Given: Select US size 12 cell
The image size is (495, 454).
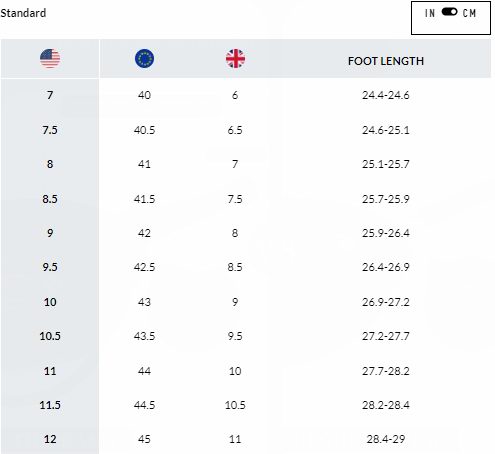Looking at the screenshot, I should 50,439.
